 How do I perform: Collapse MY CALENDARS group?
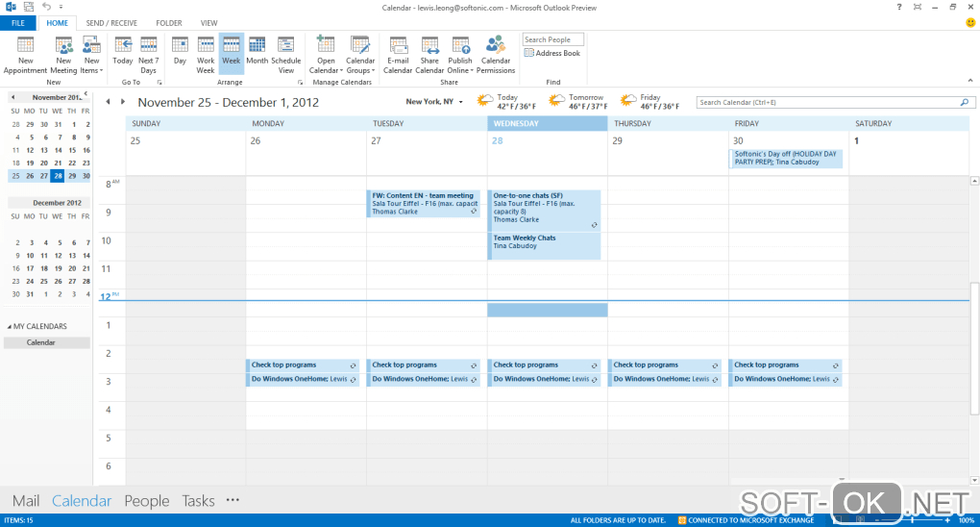tap(10, 326)
